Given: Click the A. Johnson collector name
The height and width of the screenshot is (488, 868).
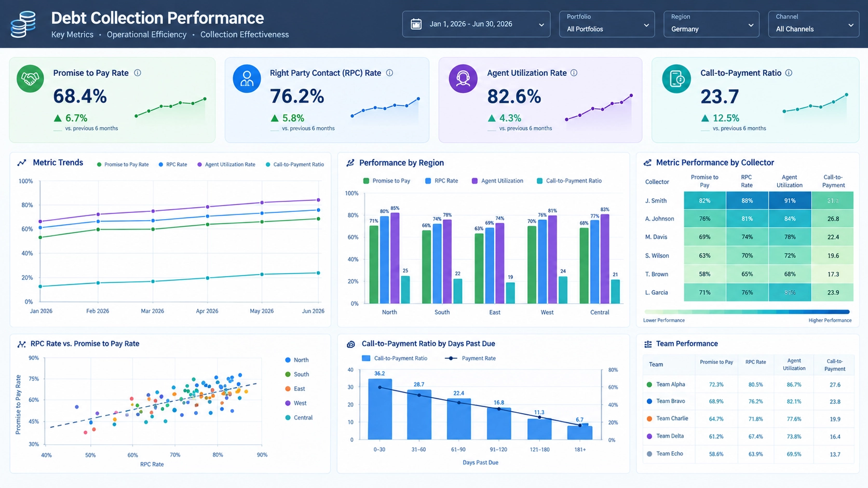Looking at the screenshot, I should pyautogui.click(x=659, y=219).
